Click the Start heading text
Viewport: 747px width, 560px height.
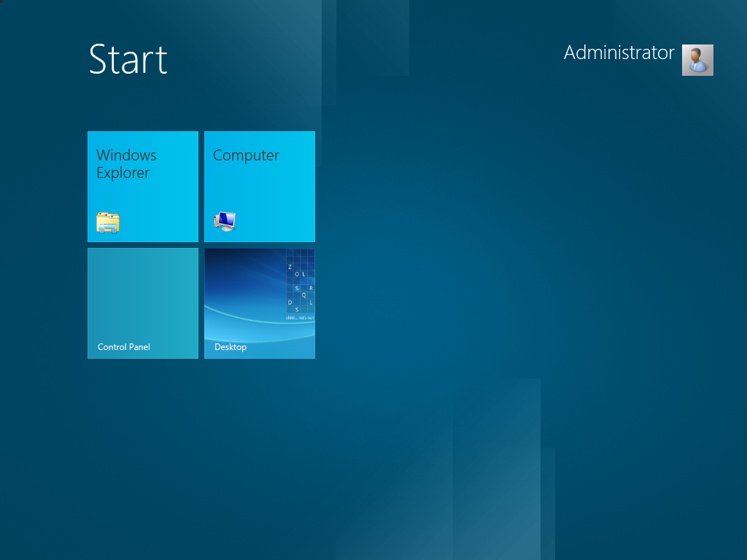pos(128,59)
